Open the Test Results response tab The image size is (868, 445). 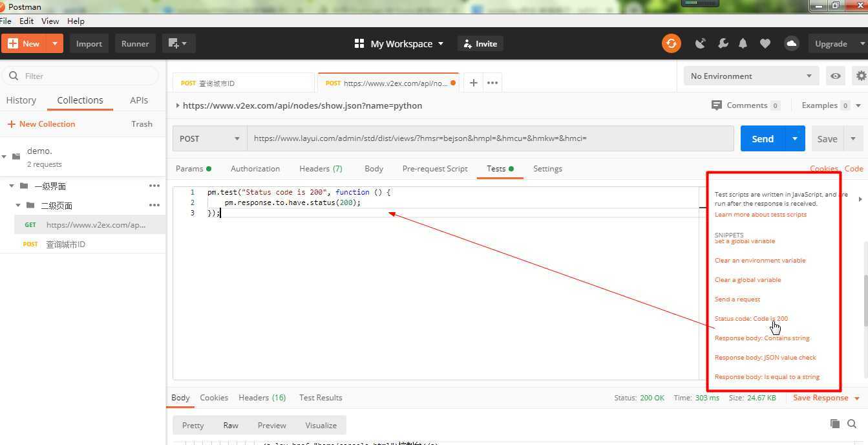click(x=321, y=398)
